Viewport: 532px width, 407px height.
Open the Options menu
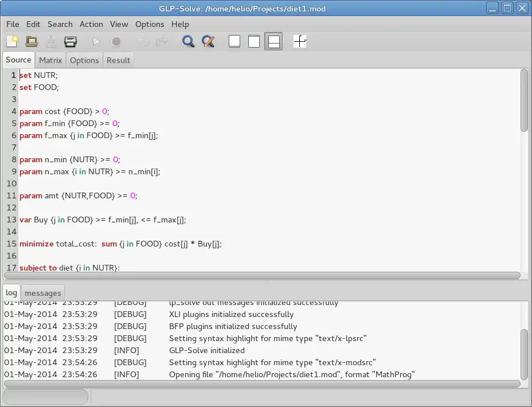pos(150,25)
